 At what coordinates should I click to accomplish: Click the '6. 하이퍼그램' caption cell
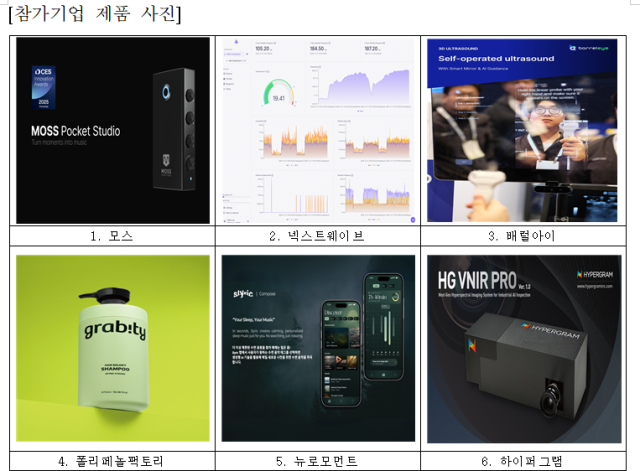point(524,461)
